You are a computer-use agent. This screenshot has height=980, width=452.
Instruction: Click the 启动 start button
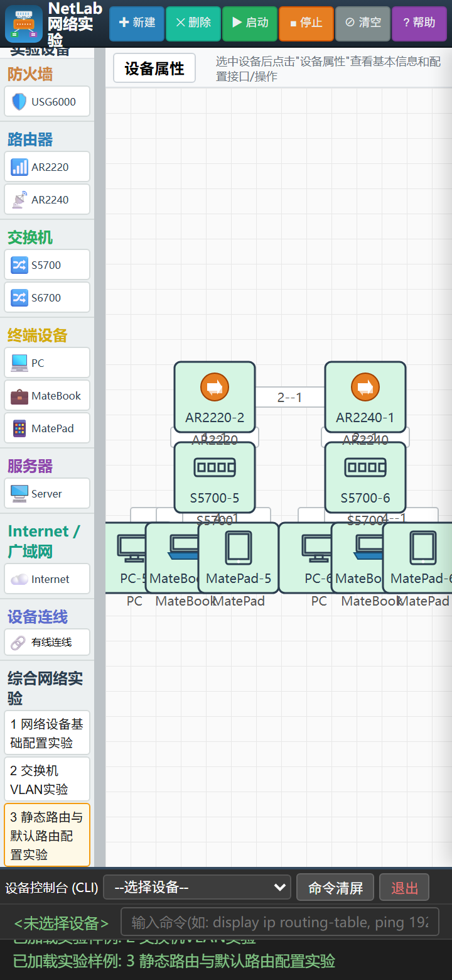click(x=250, y=23)
